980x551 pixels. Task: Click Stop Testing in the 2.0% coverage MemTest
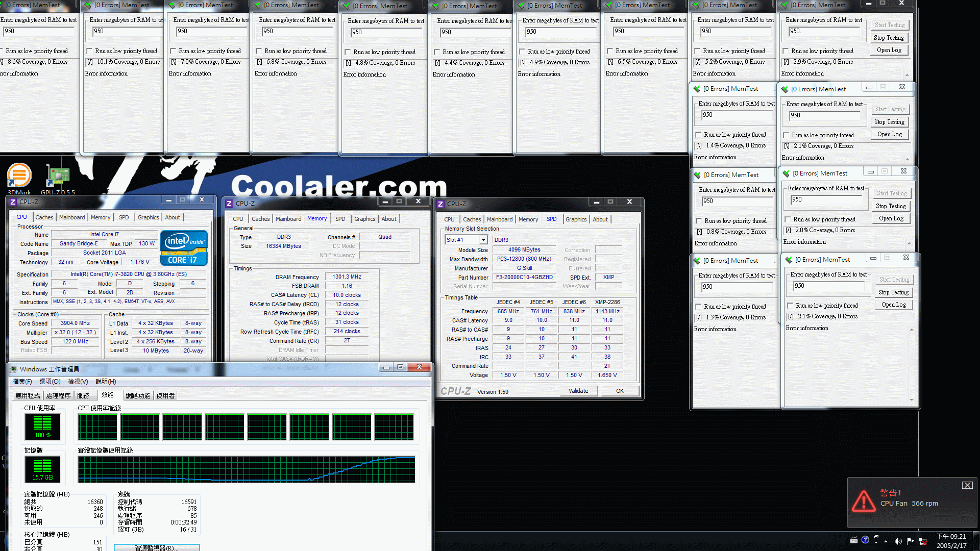click(x=891, y=206)
